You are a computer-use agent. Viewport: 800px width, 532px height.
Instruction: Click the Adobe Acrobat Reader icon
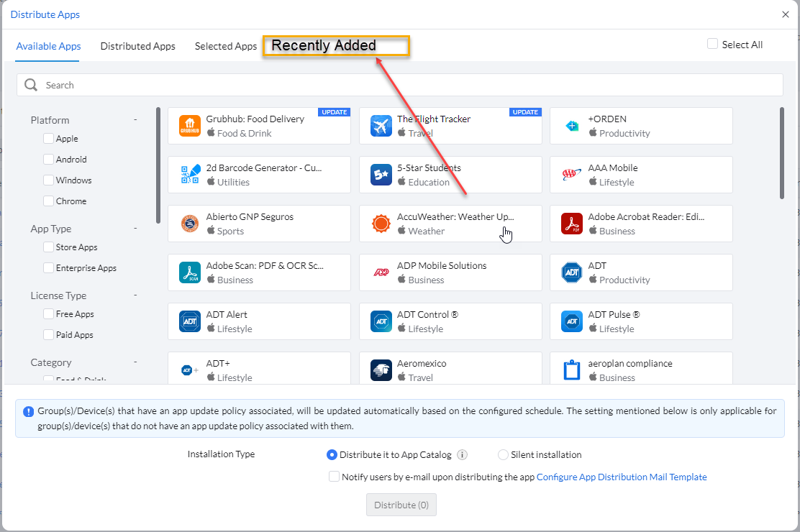572,224
